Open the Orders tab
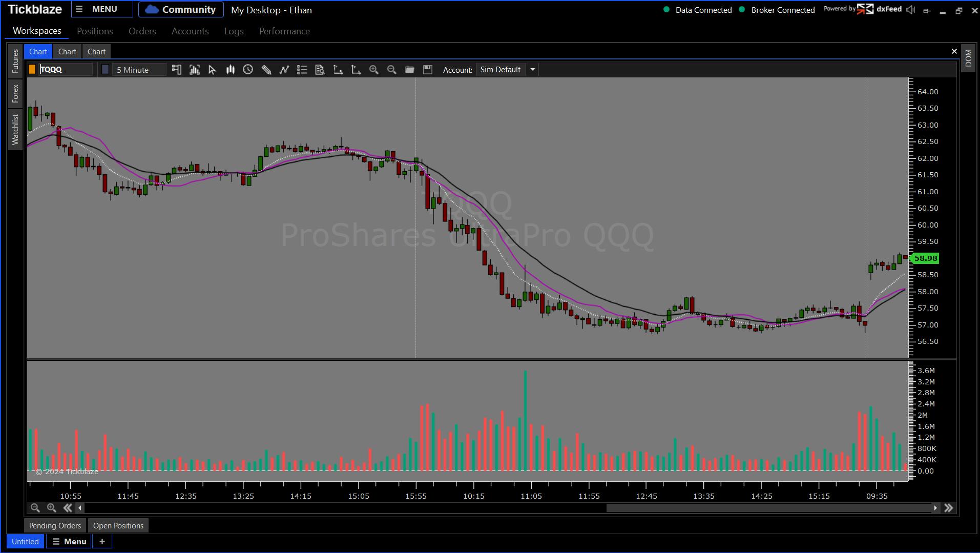This screenshot has height=553, width=980. pos(142,31)
